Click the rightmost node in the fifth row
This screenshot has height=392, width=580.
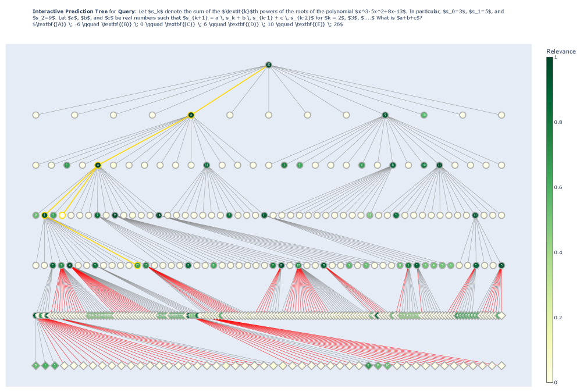click(x=501, y=266)
